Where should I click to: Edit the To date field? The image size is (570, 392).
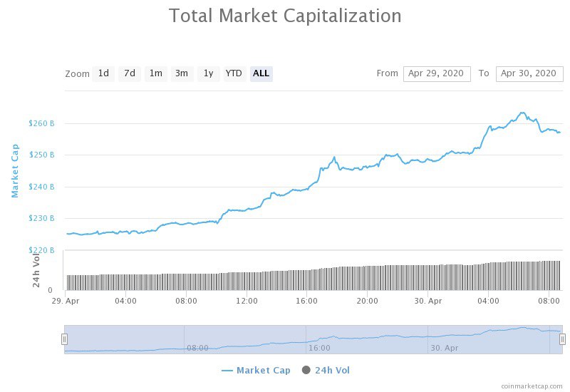pos(529,73)
